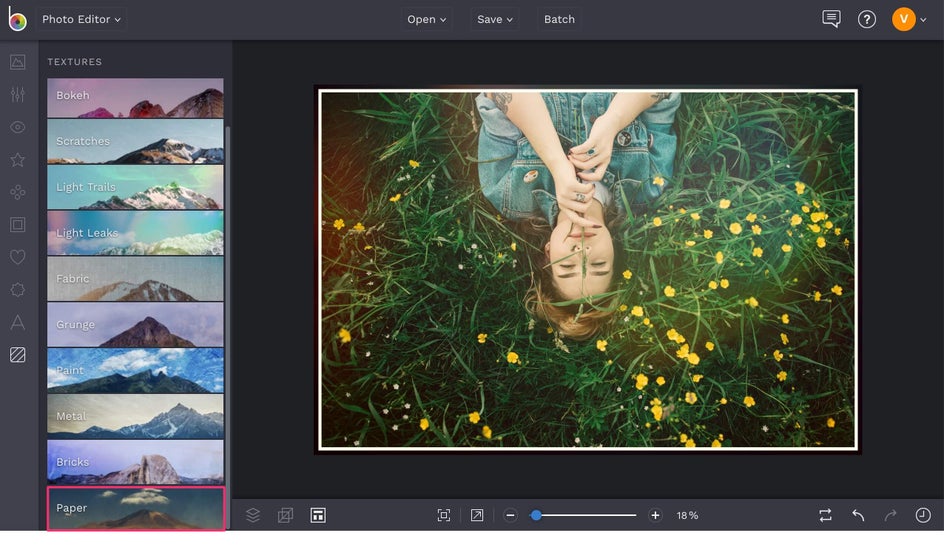The height and width of the screenshot is (547, 944).
Task: Expand the Photo Editor dropdown
Action: coord(82,19)
